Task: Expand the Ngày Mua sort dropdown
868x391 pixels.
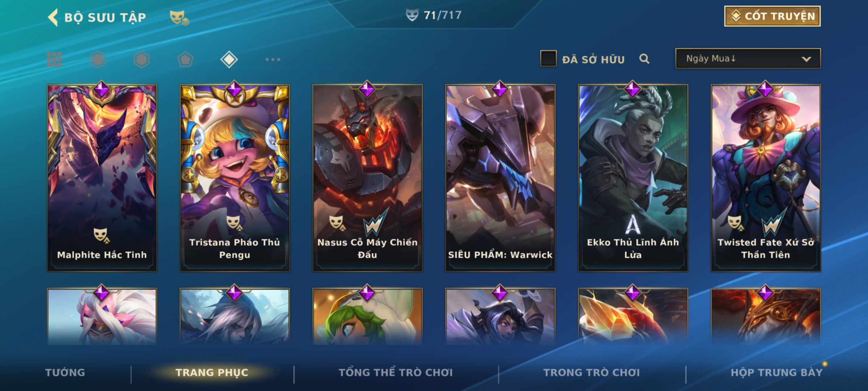Action: point(748,59)
